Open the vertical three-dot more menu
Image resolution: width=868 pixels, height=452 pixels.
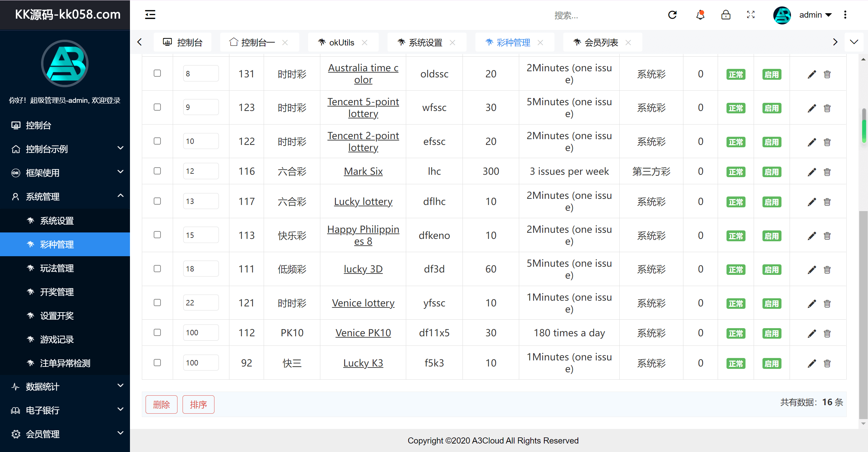(845, 15)
